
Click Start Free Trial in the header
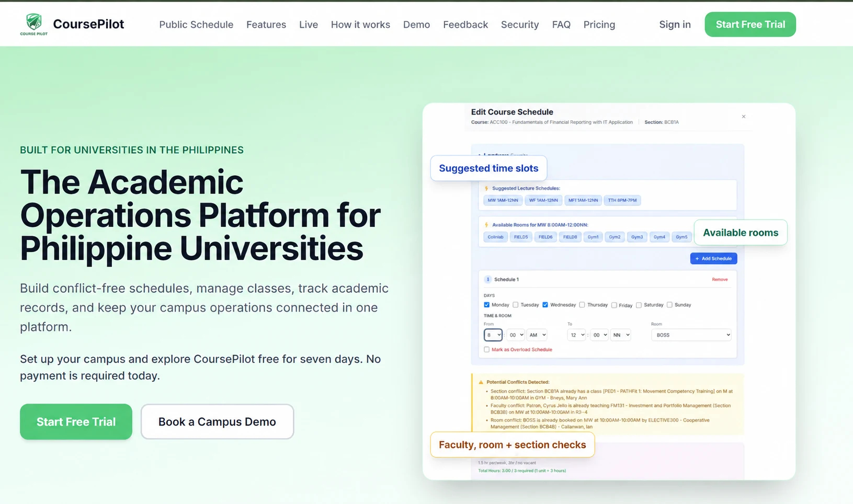point(750,25)
